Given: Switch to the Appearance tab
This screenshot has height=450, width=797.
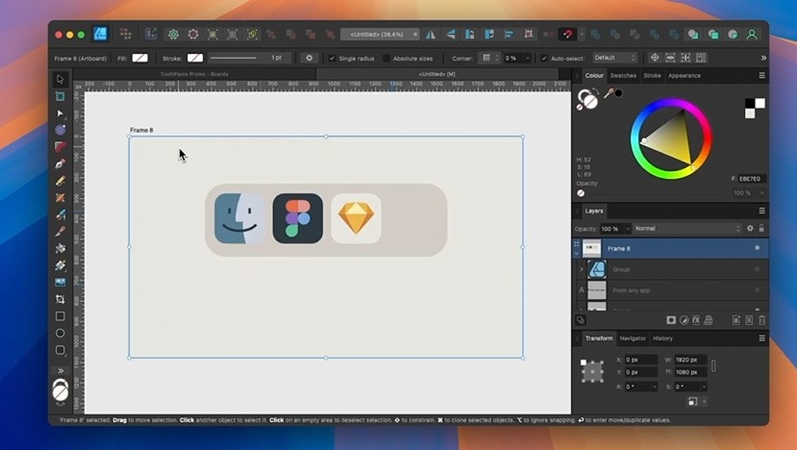Looking at the screenshot, I should tap(684, 75).
